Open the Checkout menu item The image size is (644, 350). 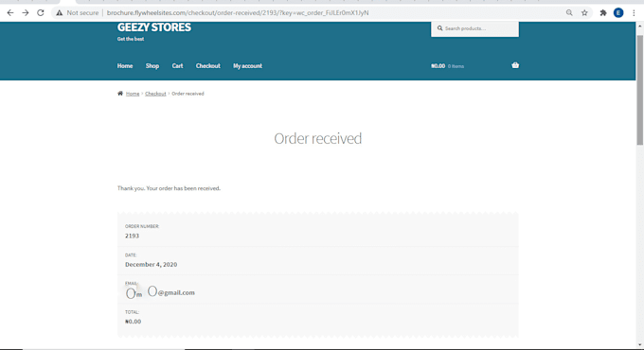click(x=207, y=65)
